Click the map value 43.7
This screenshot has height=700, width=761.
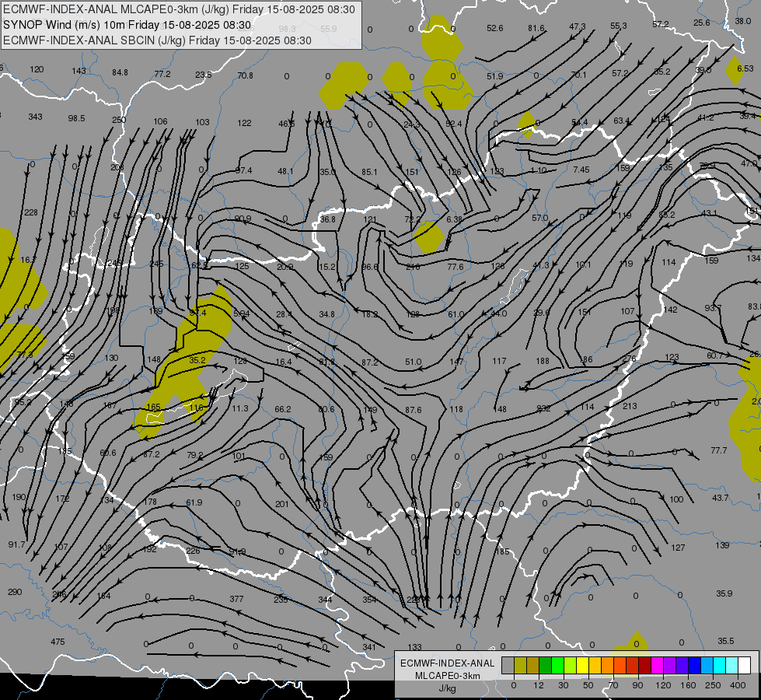(721, 498)
